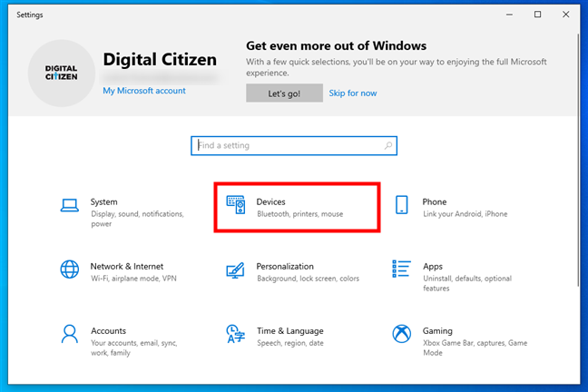Open Accounts settings label
Image resolution: width=588 pixels, height=392 pixels.
pyautogui.click(x=108, y=331)
